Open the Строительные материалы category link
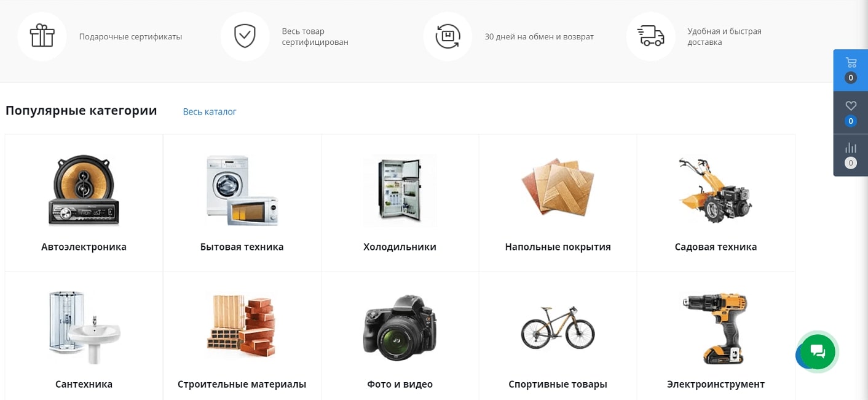 pos(242,384)
